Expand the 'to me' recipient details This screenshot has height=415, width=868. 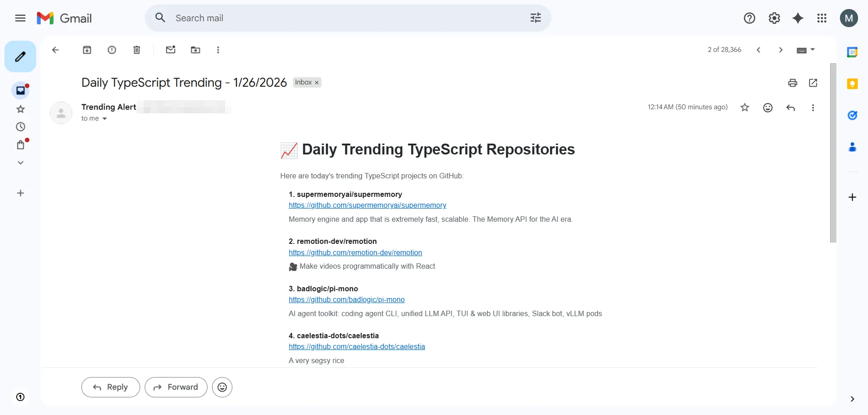[x=104, y=119]
